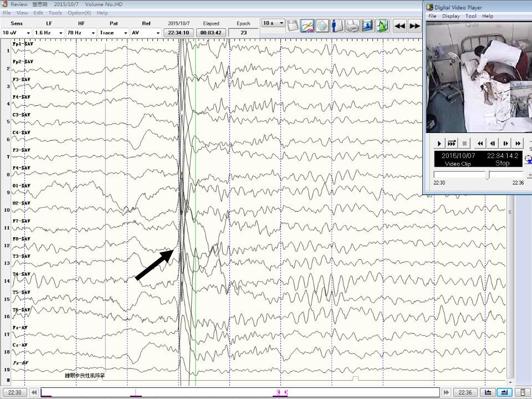
Task: Click the 00:03:42 elapsed time button
Action: coord(211,33)
